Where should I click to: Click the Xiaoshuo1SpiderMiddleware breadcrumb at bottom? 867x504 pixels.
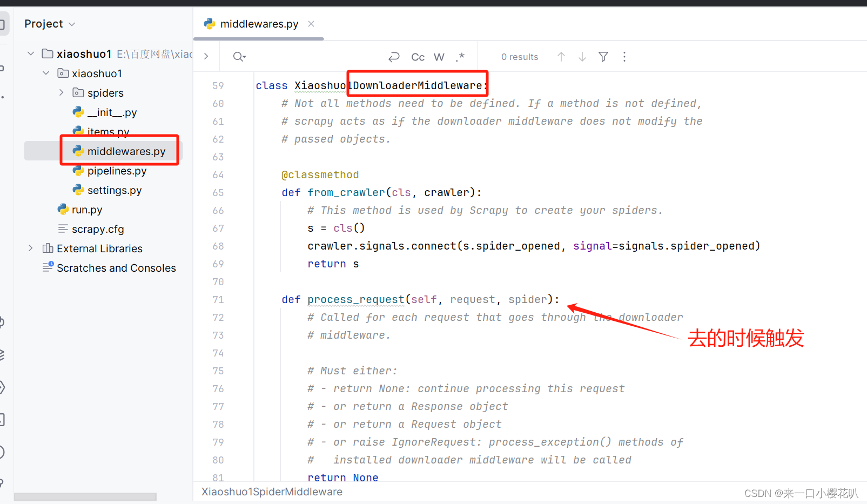coord(272,492)
